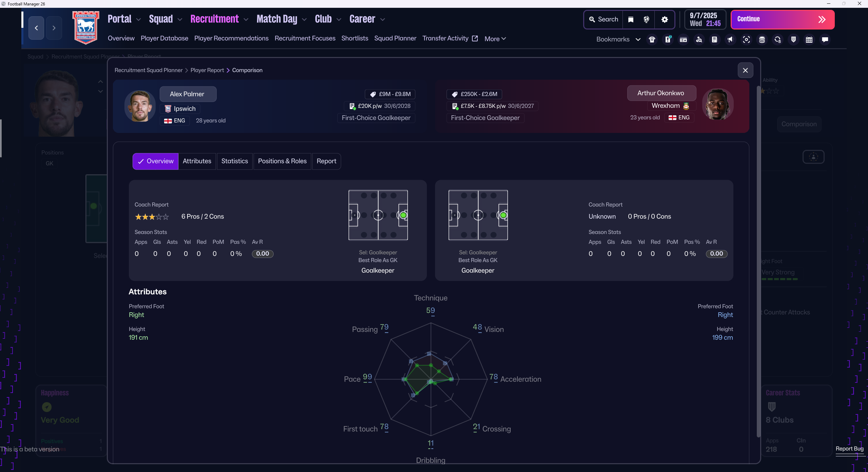Viewport: 868px width, 472px height.
Task: Click the price tag icon for £250K - £2.6M
Action: click(x=455, y=94)
